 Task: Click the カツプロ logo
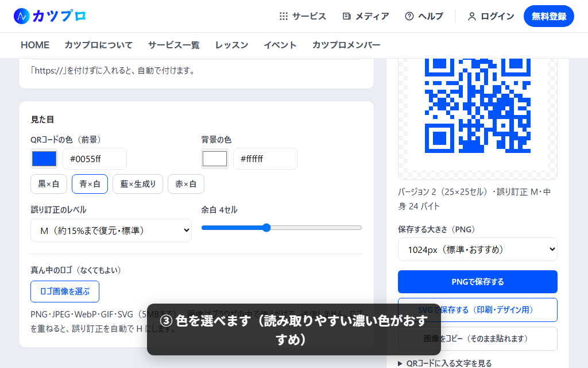(50, 16)
